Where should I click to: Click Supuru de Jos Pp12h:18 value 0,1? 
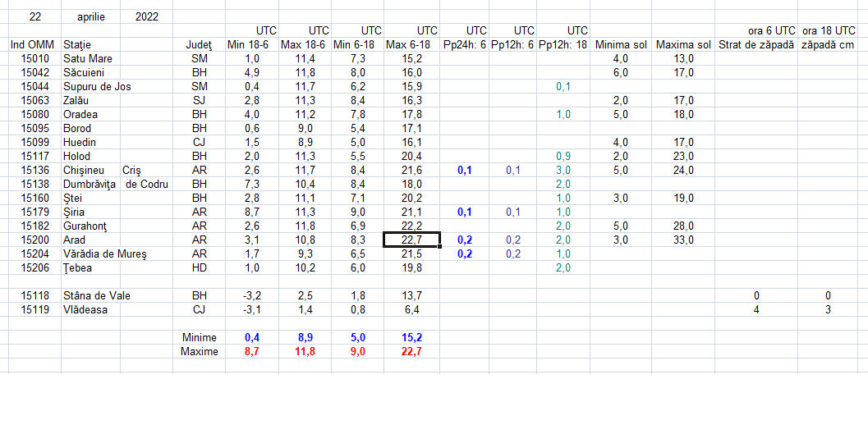click(563, 86)
